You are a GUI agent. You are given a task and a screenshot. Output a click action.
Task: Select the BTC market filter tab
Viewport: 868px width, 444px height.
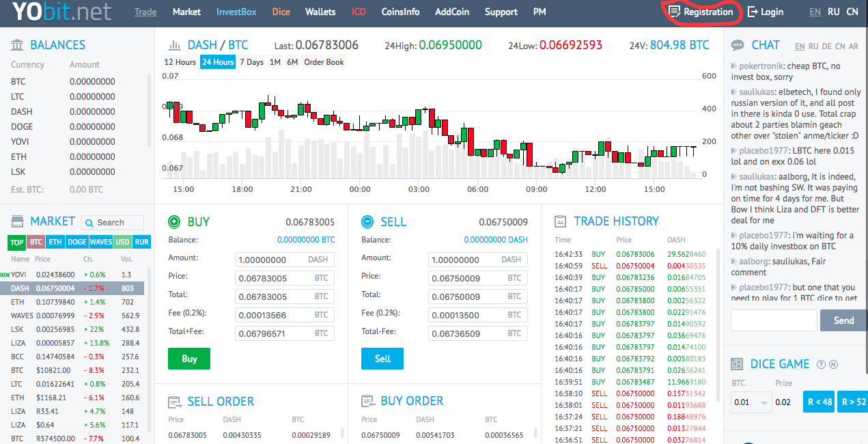click(x=36, y=242)
